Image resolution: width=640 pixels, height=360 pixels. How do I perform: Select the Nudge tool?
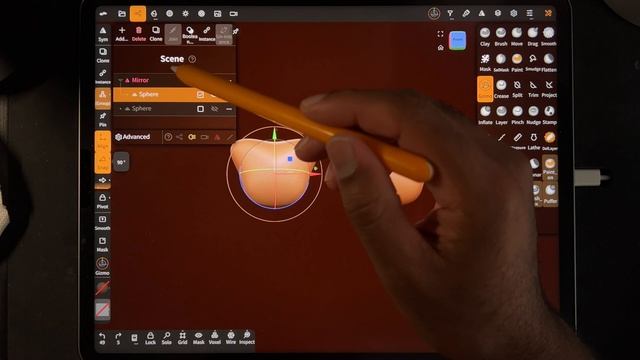533,115
